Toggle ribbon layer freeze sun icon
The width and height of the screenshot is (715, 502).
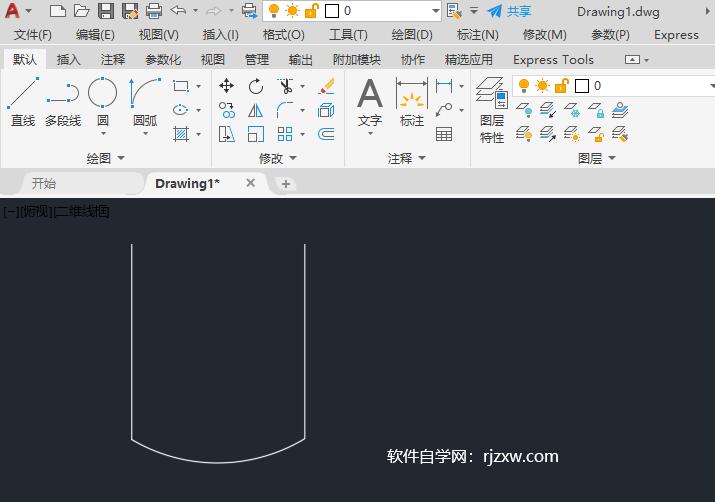pyautogui.click(x=543, y=85)
